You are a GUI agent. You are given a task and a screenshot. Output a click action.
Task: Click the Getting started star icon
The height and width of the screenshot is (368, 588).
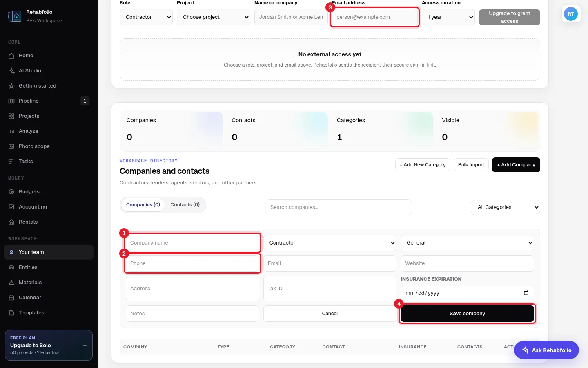point(11,86)
